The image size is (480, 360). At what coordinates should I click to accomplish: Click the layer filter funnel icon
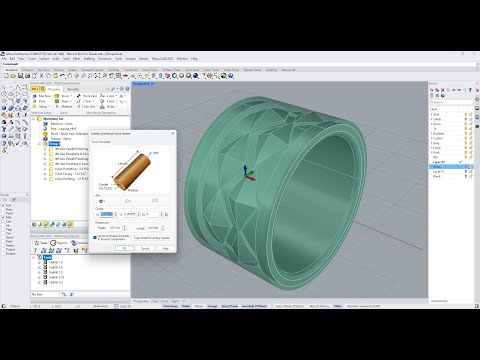(x=470, y=90)
